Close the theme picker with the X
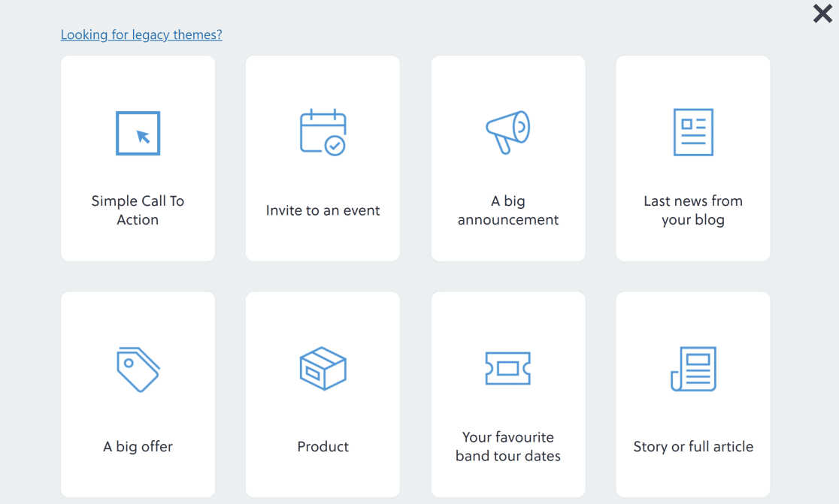 point(822,14)
